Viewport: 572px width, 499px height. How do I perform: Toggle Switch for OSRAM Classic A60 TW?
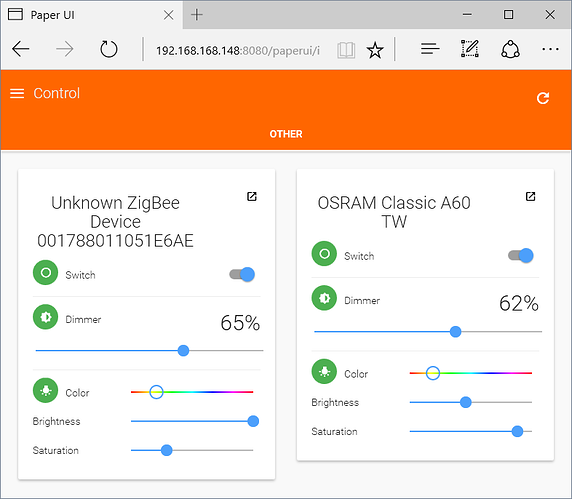click(521, 255)
